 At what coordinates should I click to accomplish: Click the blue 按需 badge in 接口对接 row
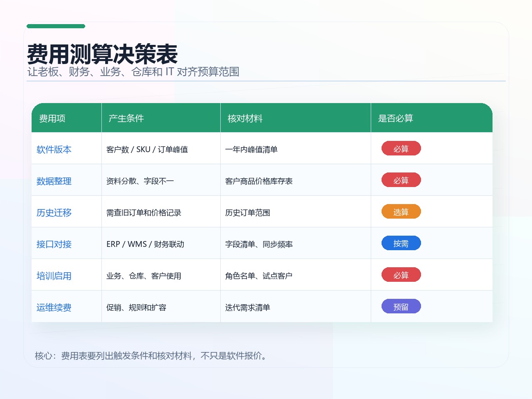[x=401, y=244]
